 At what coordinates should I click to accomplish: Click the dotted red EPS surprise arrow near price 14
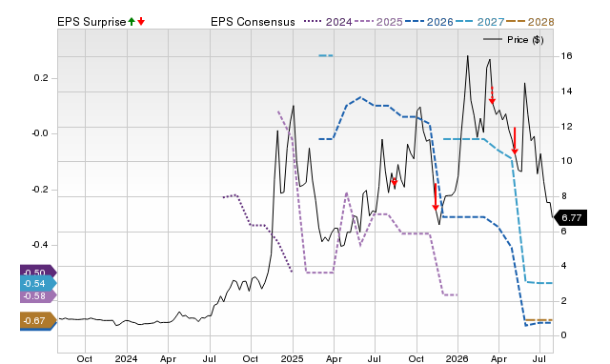tap(492, 95)
